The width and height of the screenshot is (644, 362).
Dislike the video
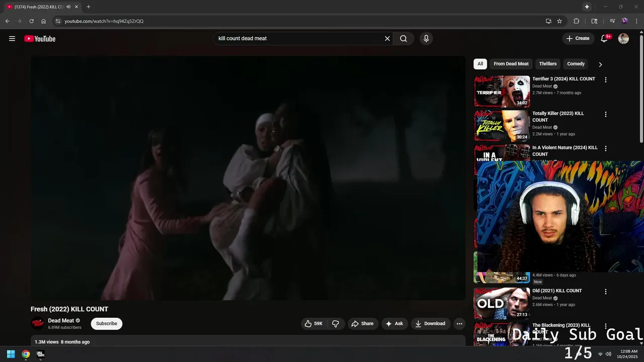tap(336, 324)
